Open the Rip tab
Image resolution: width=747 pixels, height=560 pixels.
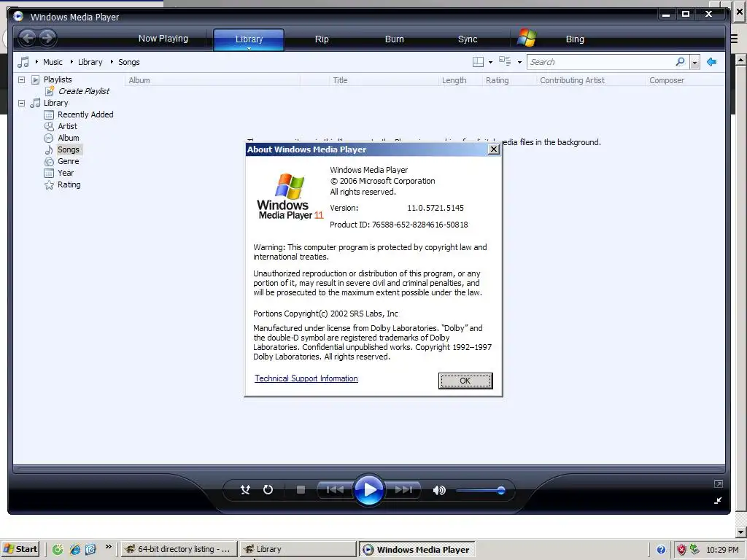[x=322, y=39]
